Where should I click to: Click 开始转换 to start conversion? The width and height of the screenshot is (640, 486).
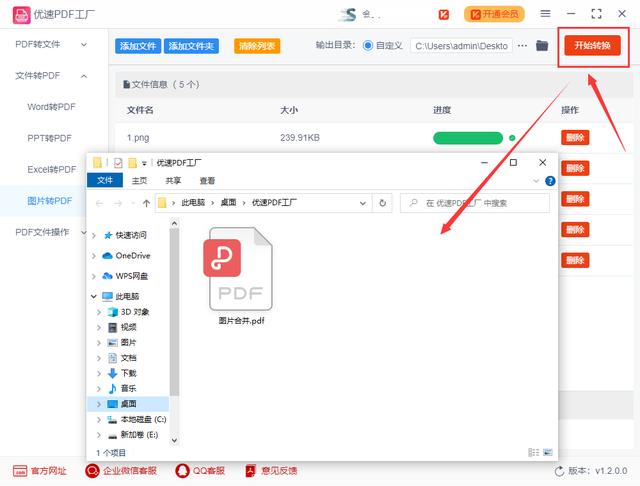point(593,45)
